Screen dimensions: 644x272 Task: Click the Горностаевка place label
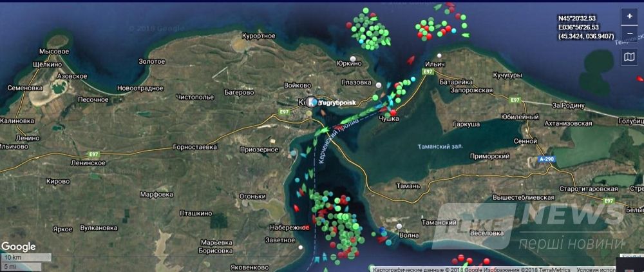pos(195,147)
